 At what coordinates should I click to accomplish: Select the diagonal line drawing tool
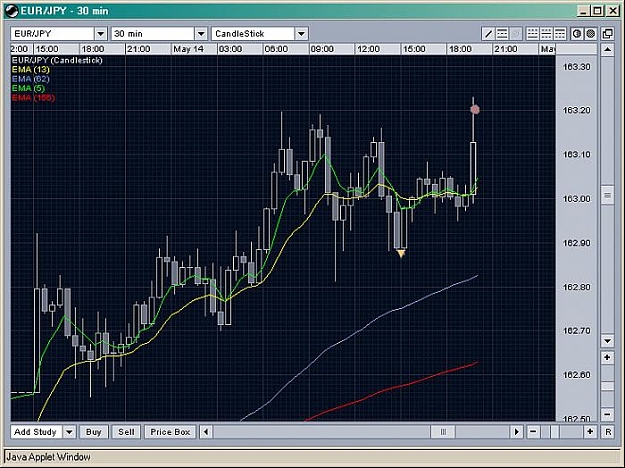(488, 34)
